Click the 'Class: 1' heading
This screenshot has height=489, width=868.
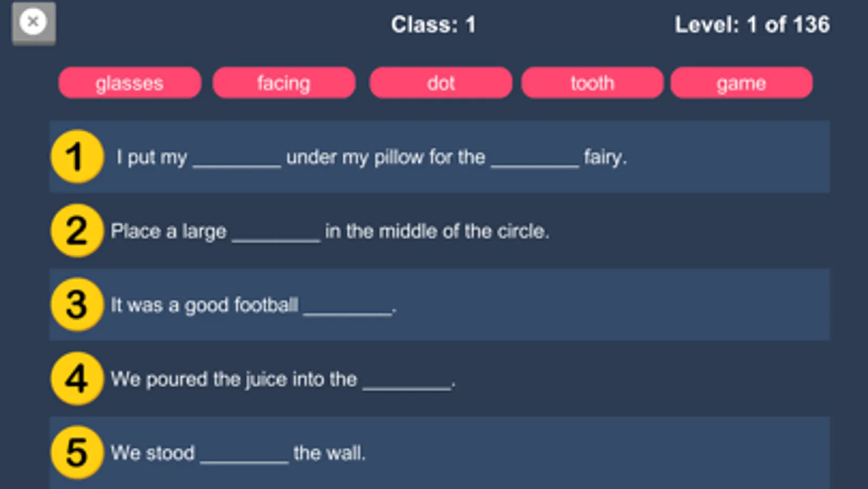(x=433, y=24)
